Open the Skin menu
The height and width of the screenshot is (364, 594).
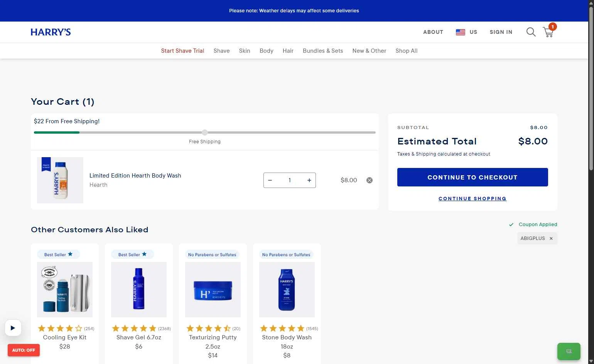245,51
